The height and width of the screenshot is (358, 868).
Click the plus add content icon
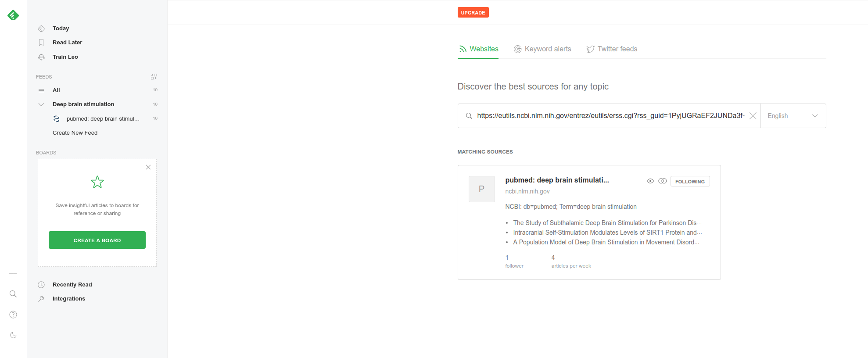coord(13,273)
